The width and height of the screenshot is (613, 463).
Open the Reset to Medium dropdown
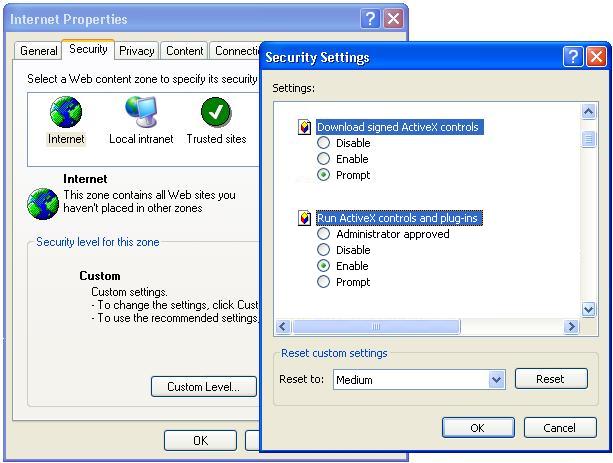pyautogui.click(x=496, y=379)
